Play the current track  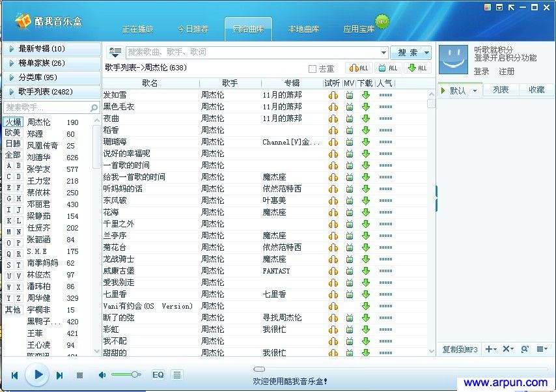37,374
